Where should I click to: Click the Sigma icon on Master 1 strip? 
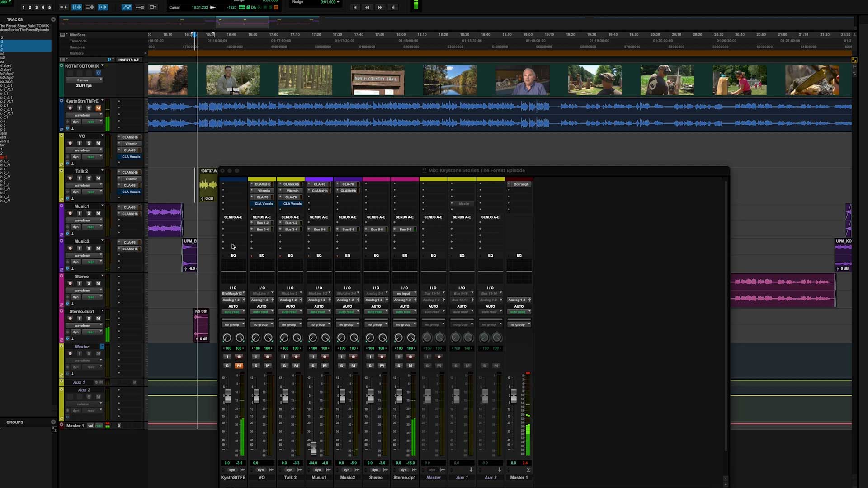[x=528, y=470]
